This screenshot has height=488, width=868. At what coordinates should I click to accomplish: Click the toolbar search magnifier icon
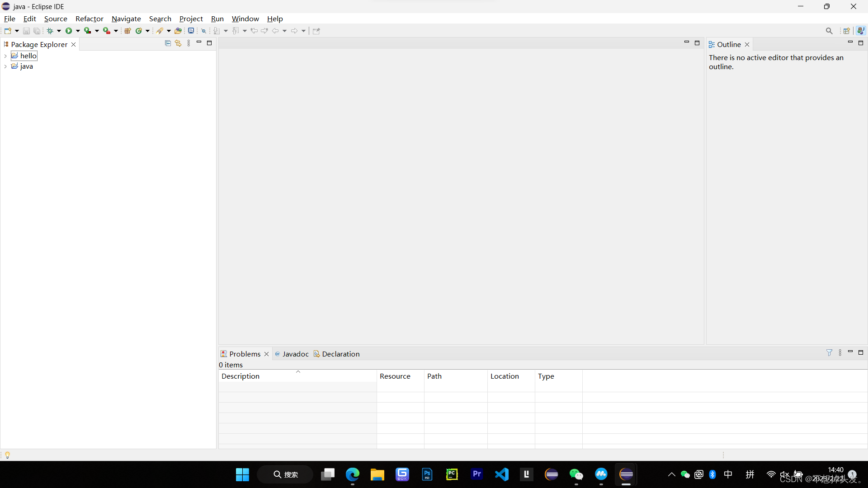click(x=829, y=31)
